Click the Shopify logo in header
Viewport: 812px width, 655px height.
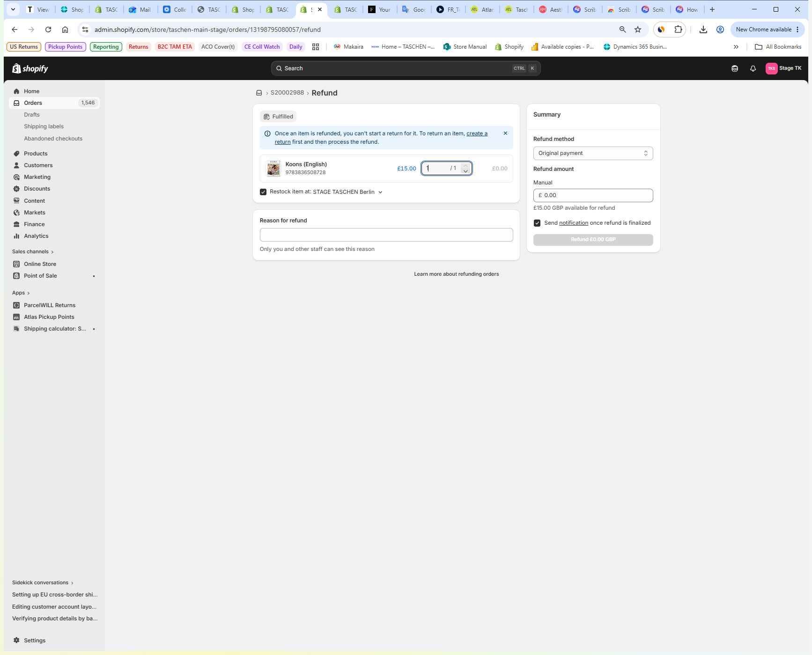click(30, 68)
